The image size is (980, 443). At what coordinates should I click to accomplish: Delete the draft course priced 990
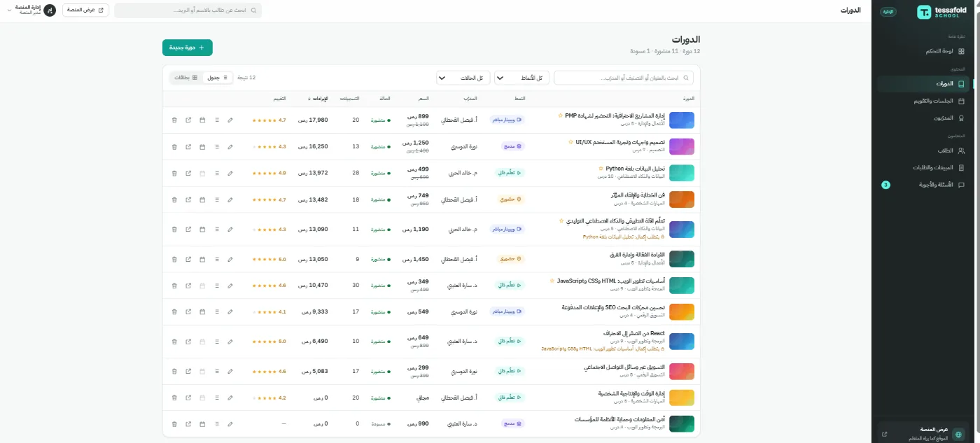click(174, 424)
